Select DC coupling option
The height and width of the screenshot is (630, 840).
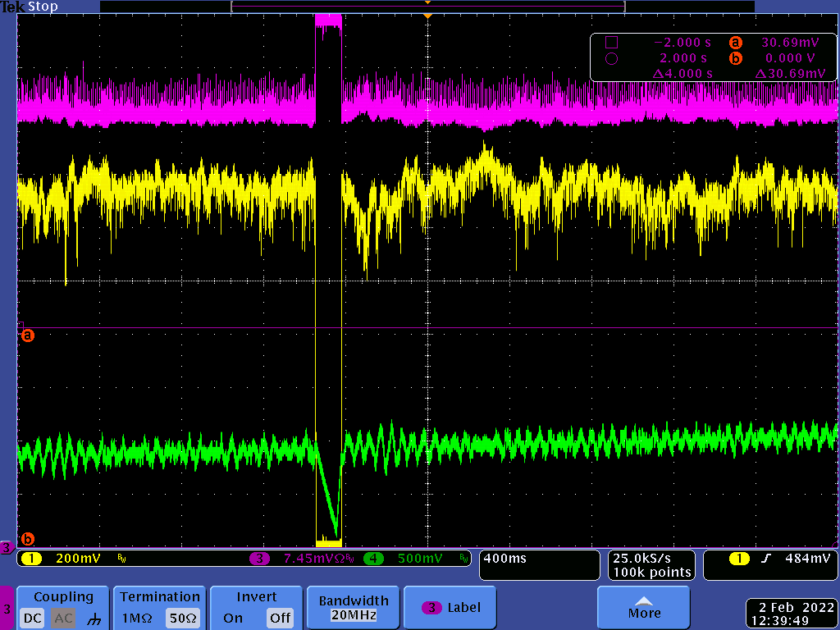click(33, 618)
